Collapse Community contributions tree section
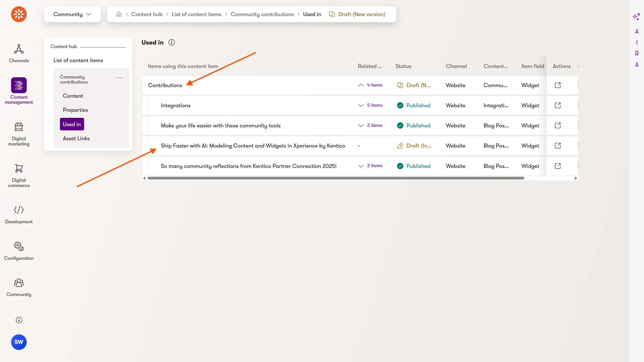The image size is (644, 362). [120, 78]
